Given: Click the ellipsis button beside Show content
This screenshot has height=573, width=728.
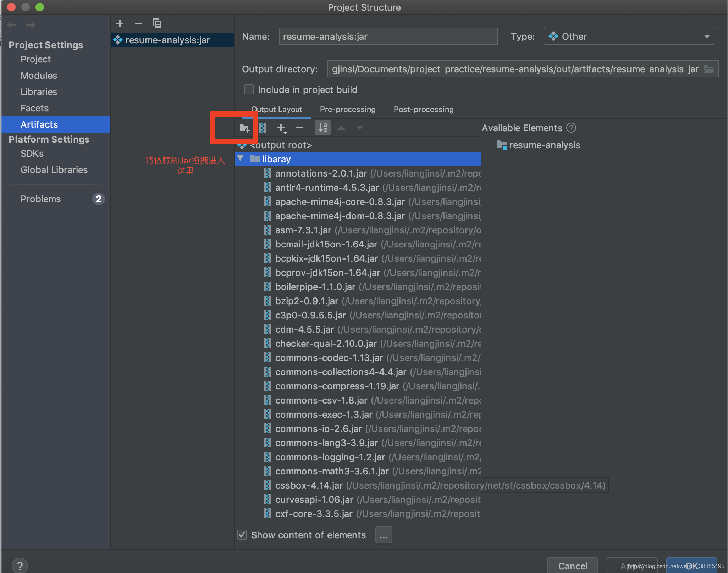Looking at the screenshot, I should (x=384, y=535).
